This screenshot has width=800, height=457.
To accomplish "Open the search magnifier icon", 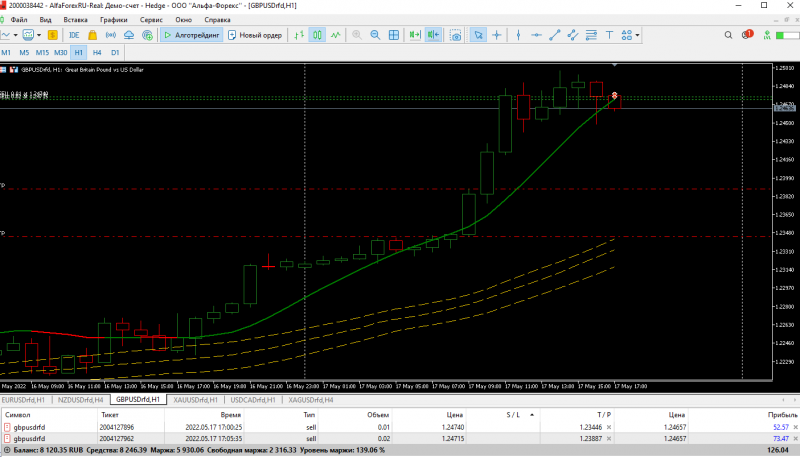I will (729, 35).
